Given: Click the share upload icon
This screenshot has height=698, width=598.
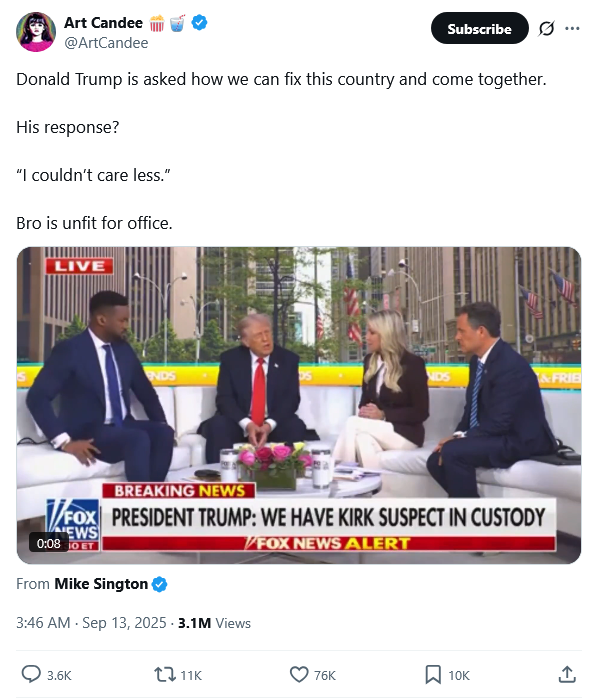Looking at the screenshot, I should coord(567,674).
